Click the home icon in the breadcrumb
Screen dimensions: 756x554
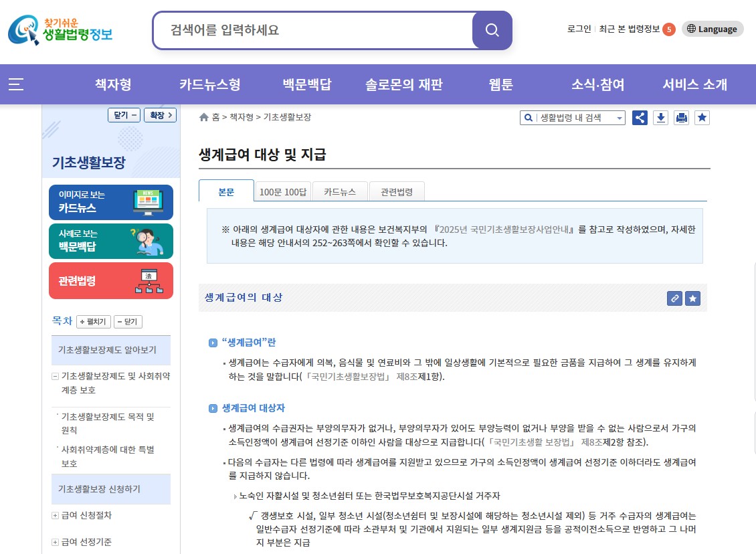(x=203, y=116)
